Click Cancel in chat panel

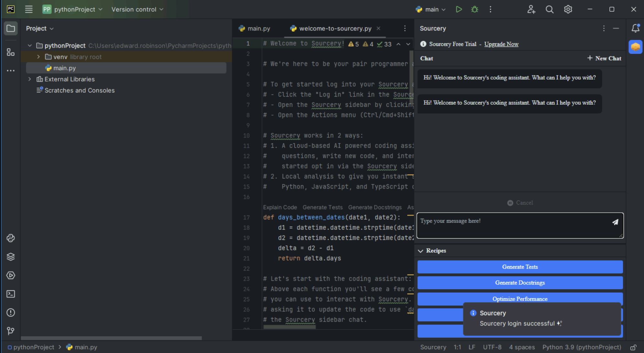coord(520,203)
